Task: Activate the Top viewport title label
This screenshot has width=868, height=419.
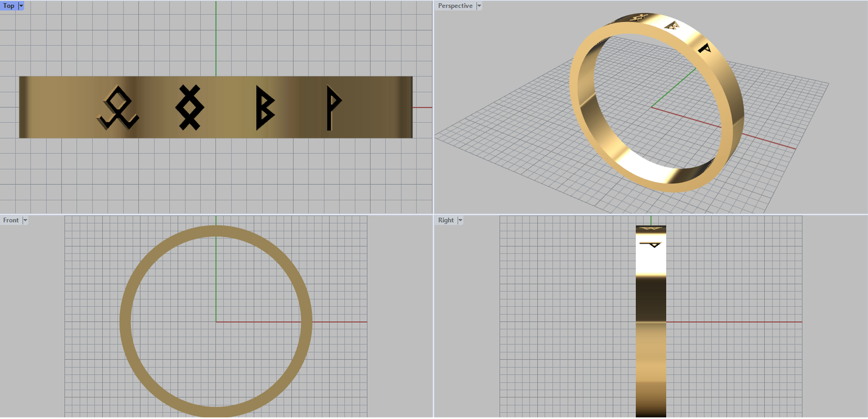Action: 9,6
